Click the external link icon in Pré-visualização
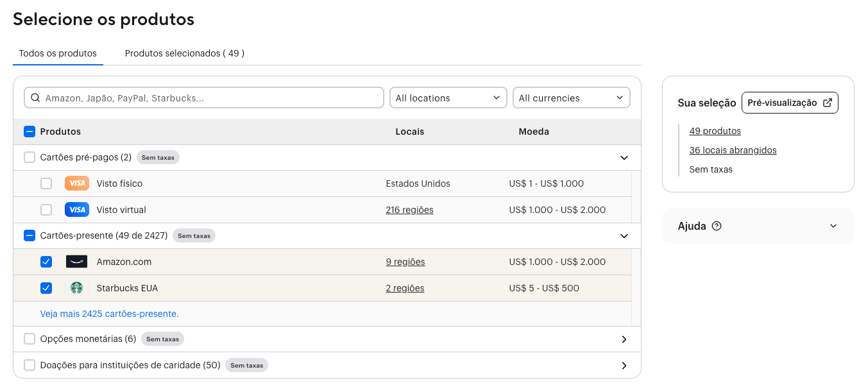868x392 pixels. click(x=828, y=103)
